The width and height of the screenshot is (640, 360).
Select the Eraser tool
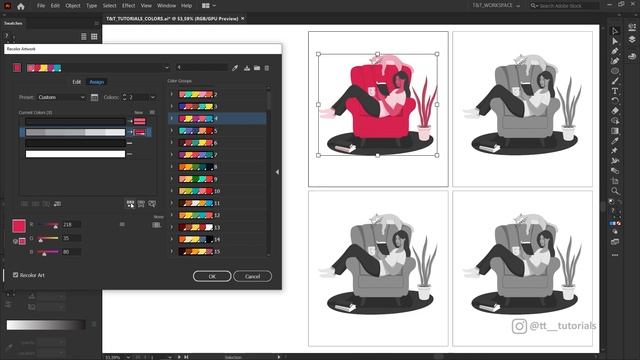click(x=615, y=111)
